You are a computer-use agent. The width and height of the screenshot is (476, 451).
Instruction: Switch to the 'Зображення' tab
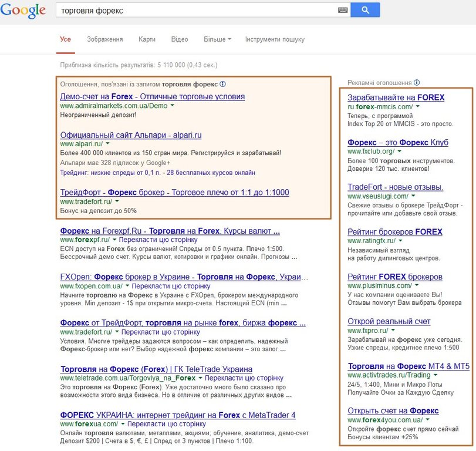coord(104,39)
